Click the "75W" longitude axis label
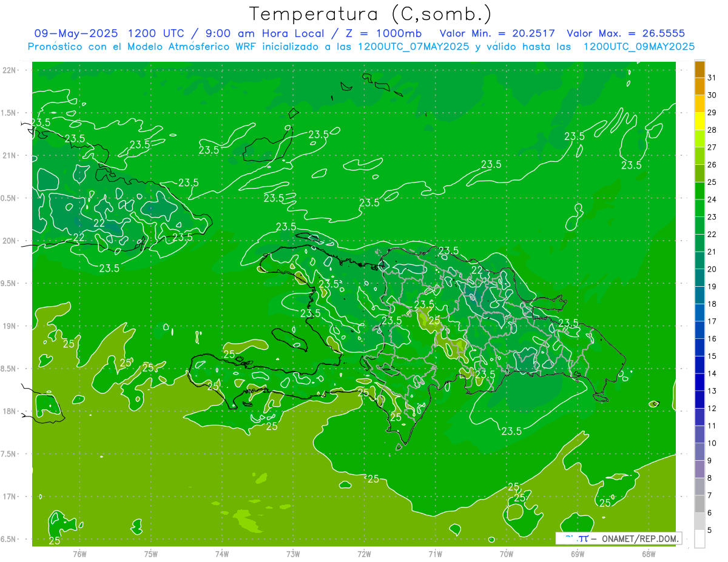Screen dimensions: 728x562 (x=151, y=554)
